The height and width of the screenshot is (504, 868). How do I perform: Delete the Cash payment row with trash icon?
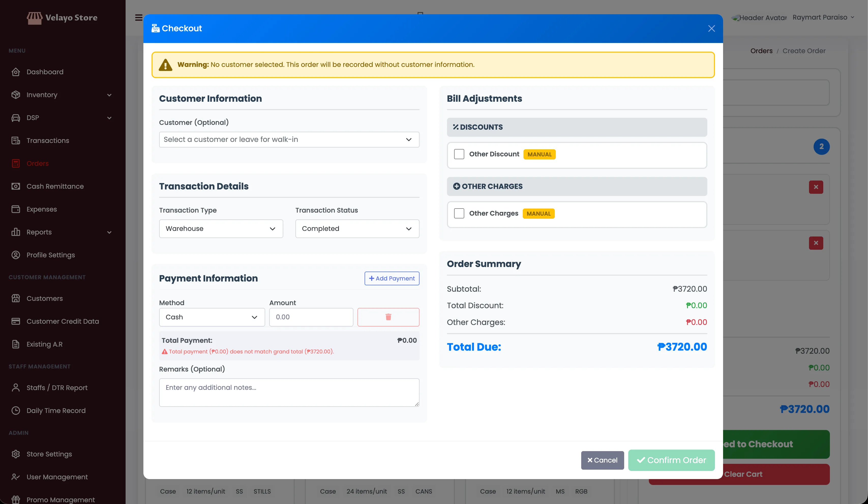click(388, 317)
